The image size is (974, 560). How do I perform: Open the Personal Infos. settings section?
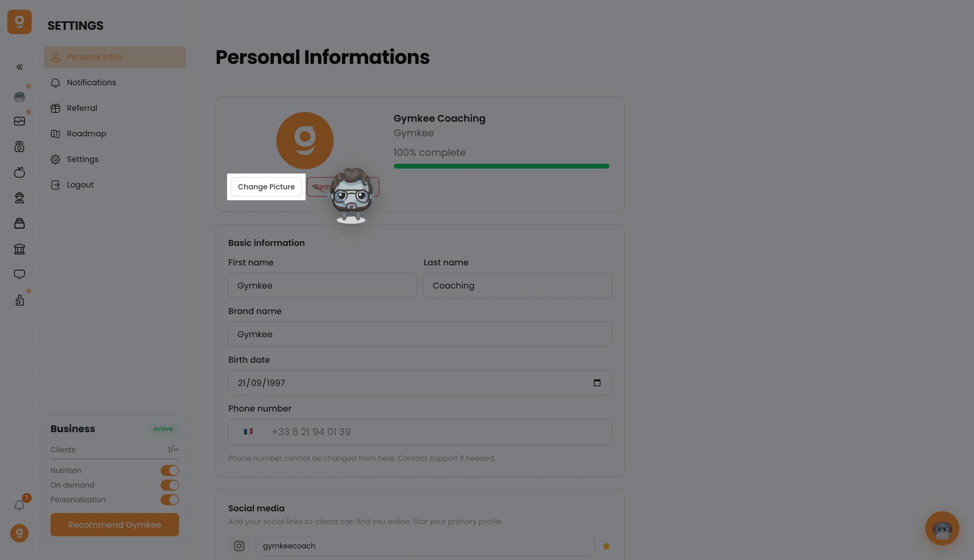pyautogui.click(x=115, y=57)
